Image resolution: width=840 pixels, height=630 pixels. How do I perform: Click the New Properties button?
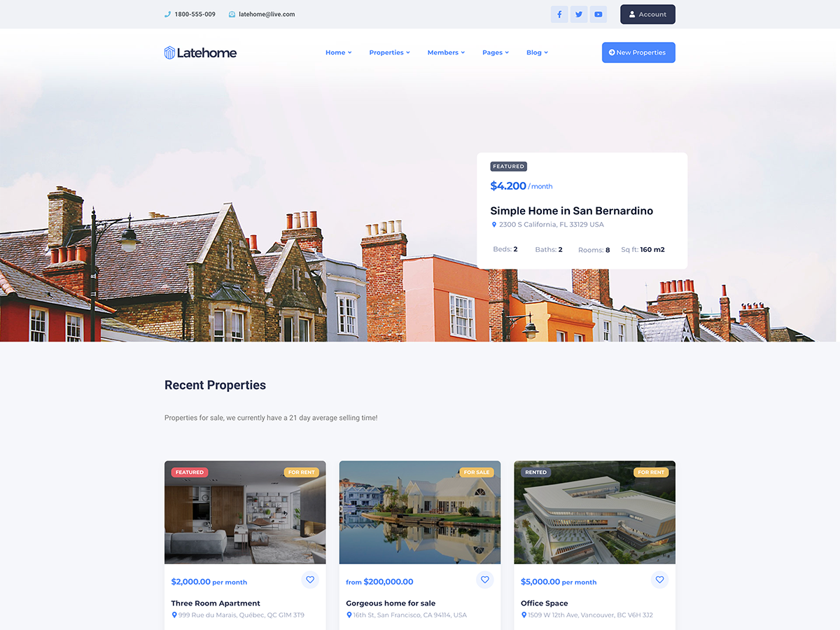(x=638, y=52)
